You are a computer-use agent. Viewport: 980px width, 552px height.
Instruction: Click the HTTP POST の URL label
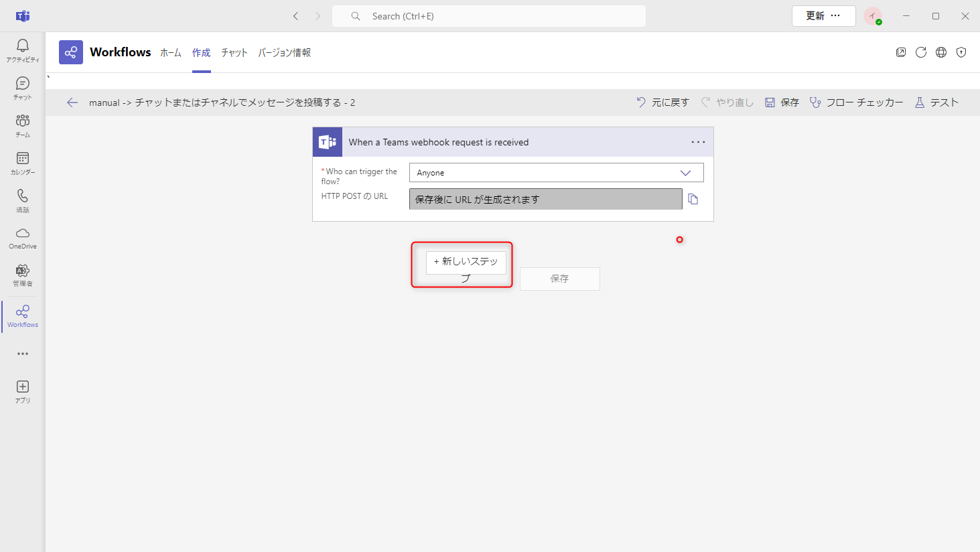click(x=354, y=196)
